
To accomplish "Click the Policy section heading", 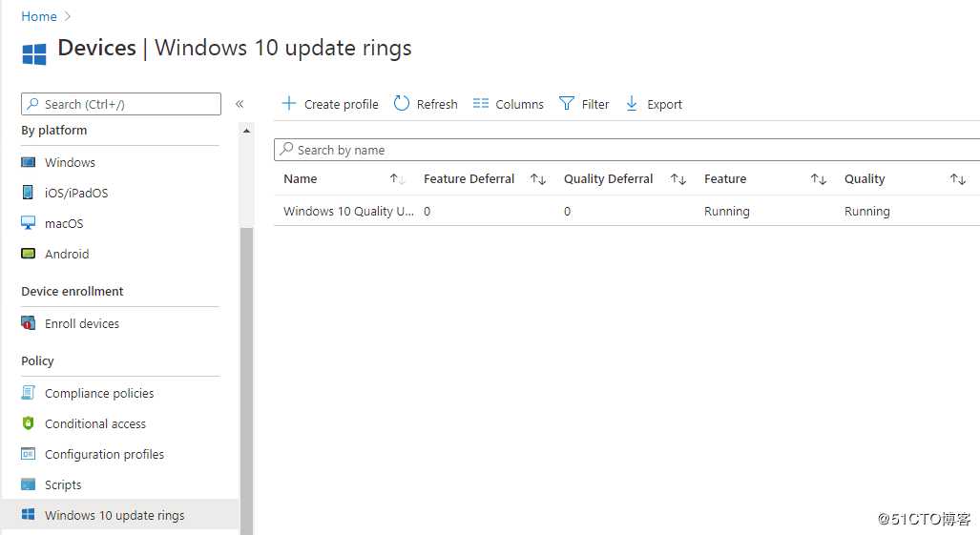I will [37, 360].
